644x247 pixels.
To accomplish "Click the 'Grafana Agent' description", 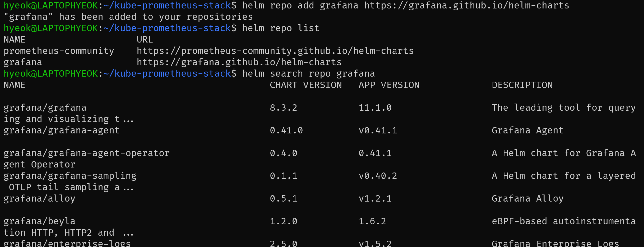I will click(527, 131).
